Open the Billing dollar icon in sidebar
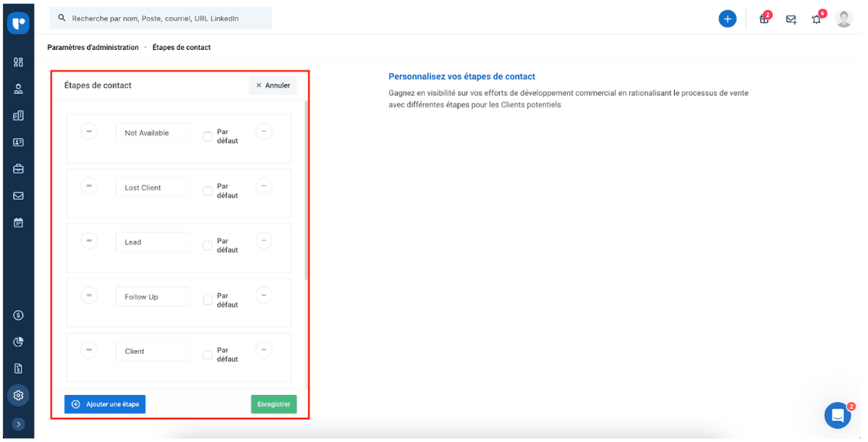The height and width of the screenshot is (442, 868). [x=18, y=315]
